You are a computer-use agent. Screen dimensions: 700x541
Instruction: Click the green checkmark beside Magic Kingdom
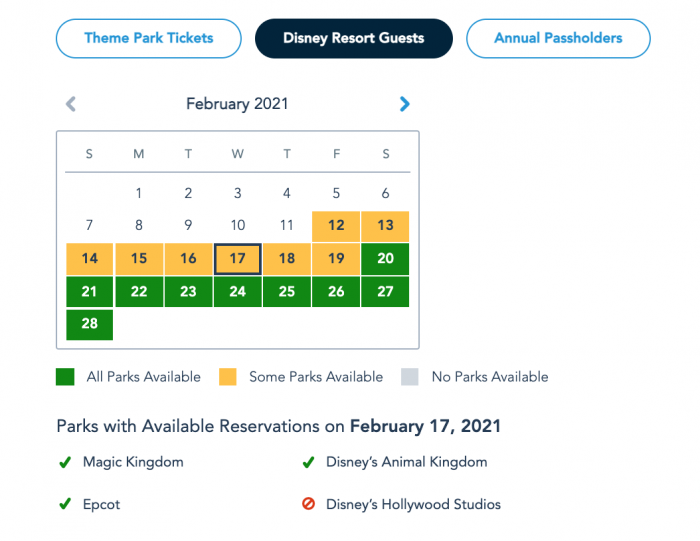click(x=65, y=463)
